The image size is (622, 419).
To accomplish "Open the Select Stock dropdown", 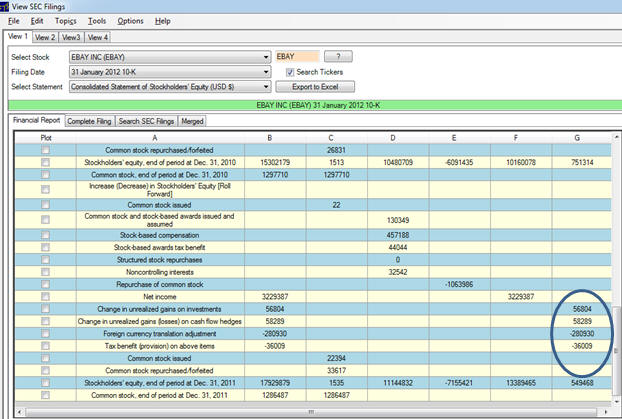I will [x=265, y=57].
